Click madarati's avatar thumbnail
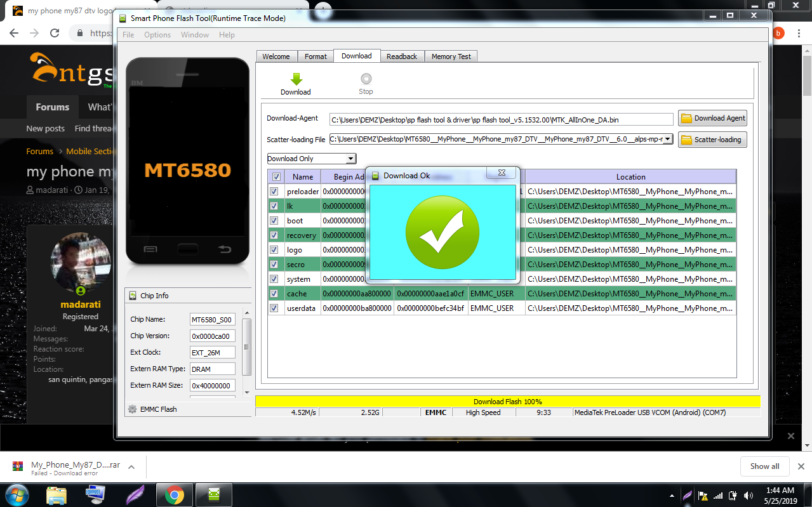 point(81,263)
